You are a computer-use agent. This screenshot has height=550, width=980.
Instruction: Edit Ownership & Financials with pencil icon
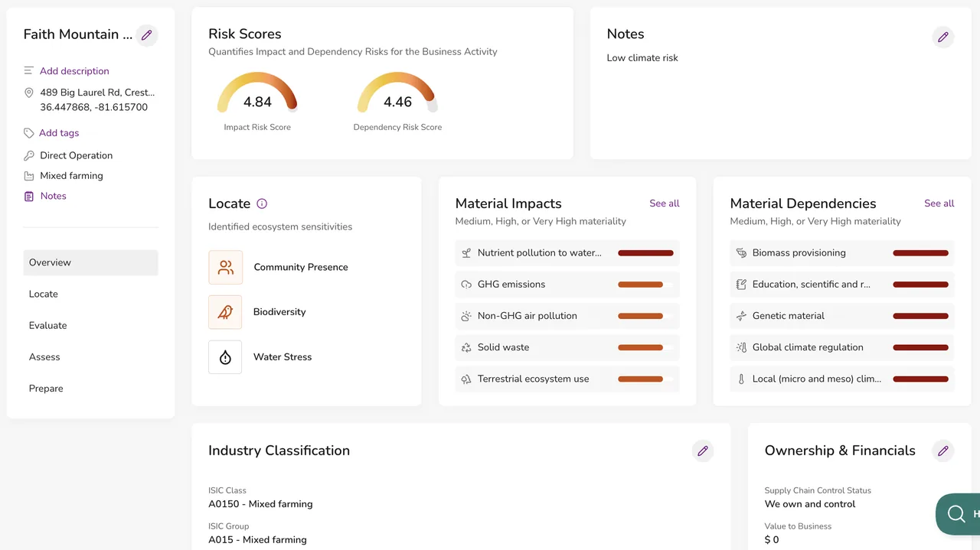point(943,451)
